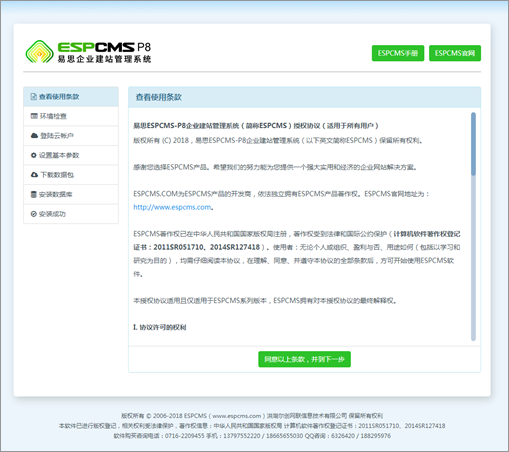Open the ESPCMS手册 button
This screenshot has height=452, width=509.
398,53
